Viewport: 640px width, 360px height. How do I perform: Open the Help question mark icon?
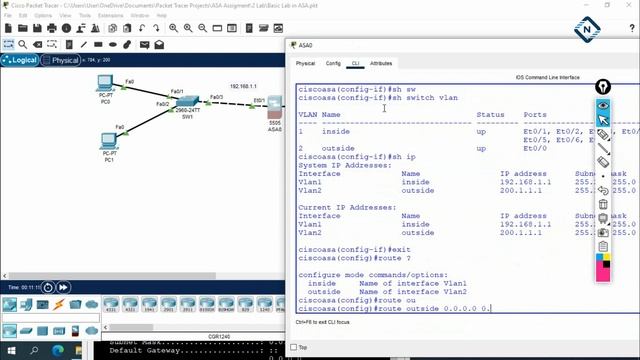[632, 28]
